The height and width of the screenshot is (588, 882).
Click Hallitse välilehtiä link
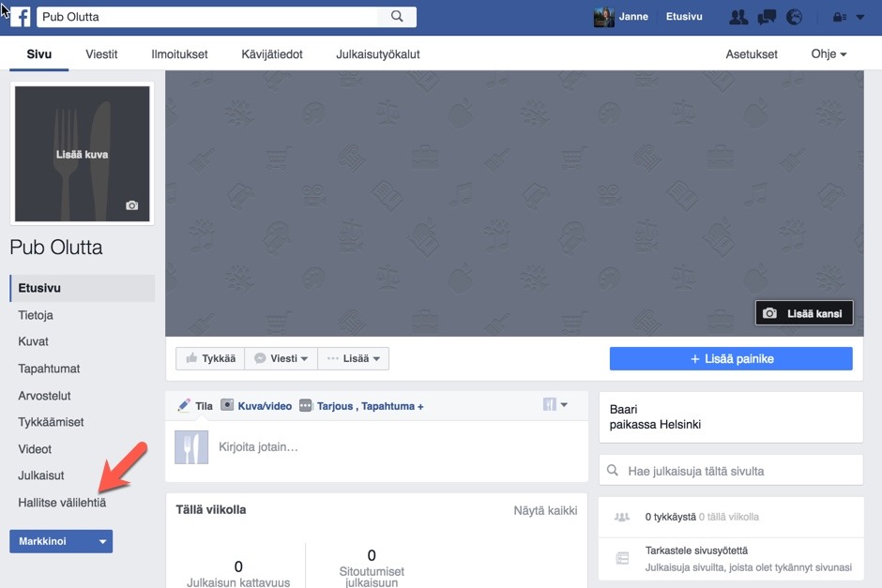(x=62, y=502)
